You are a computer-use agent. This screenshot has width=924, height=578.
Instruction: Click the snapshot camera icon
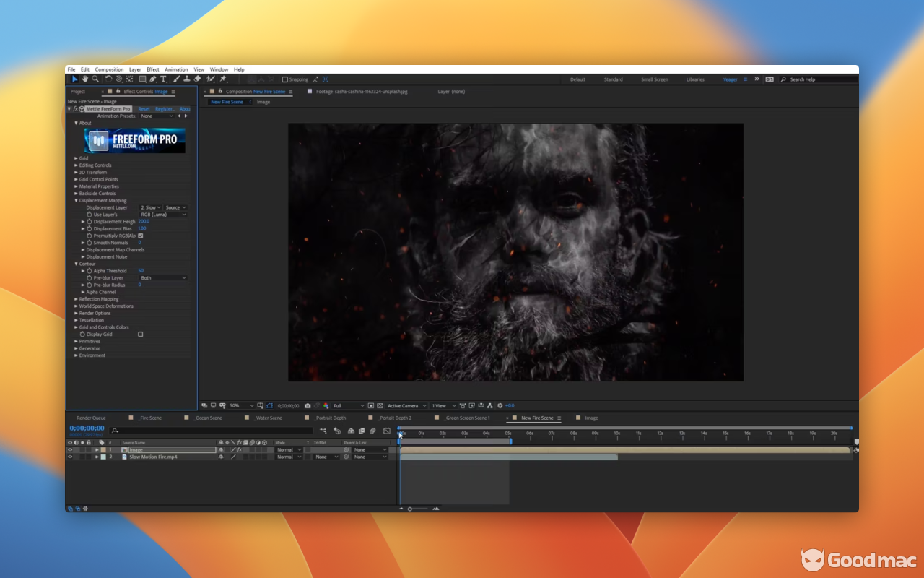(x=308, y=406)
